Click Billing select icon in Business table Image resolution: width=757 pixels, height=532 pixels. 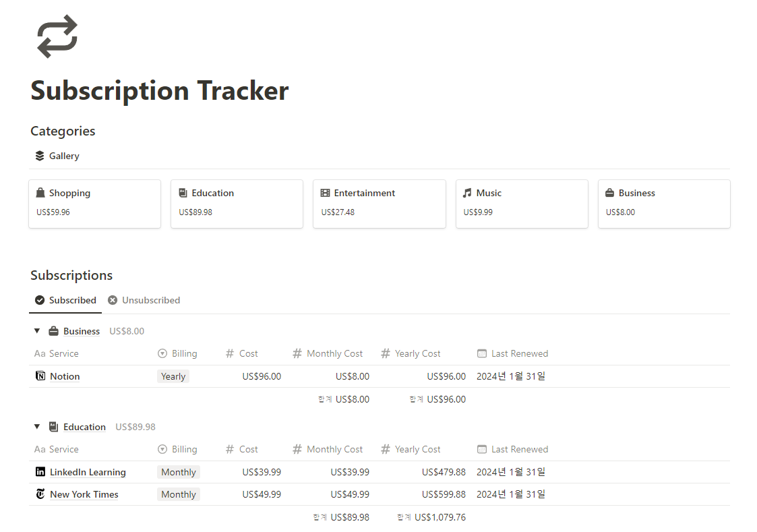pyautogui.click(x=162, y=353)
